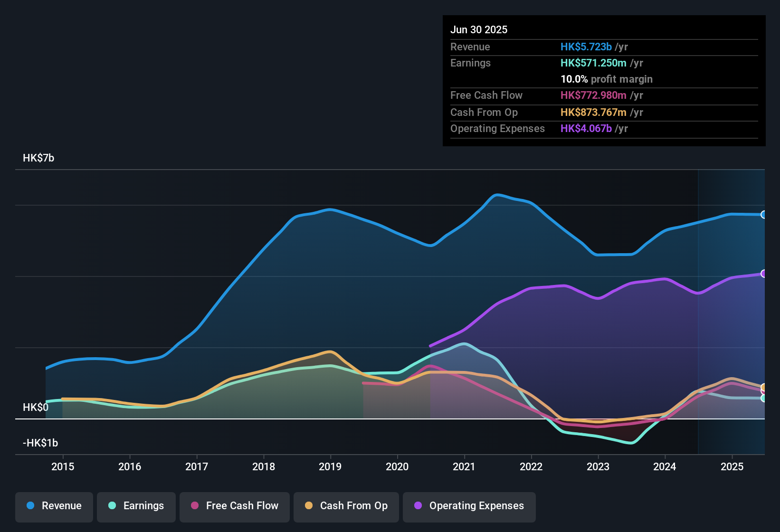780x532 pixels.
Task: Click the teal Earnings legend dot
Action: 112,506
